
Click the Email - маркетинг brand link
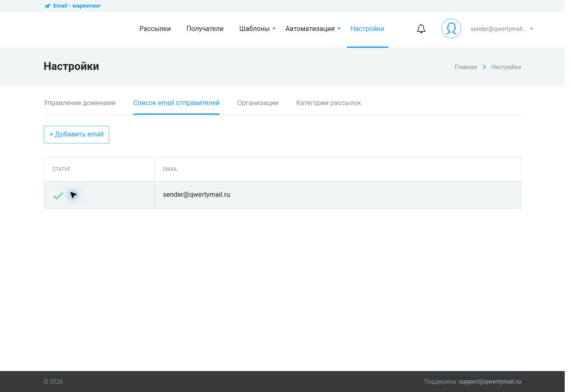click(x=77, y=6)
